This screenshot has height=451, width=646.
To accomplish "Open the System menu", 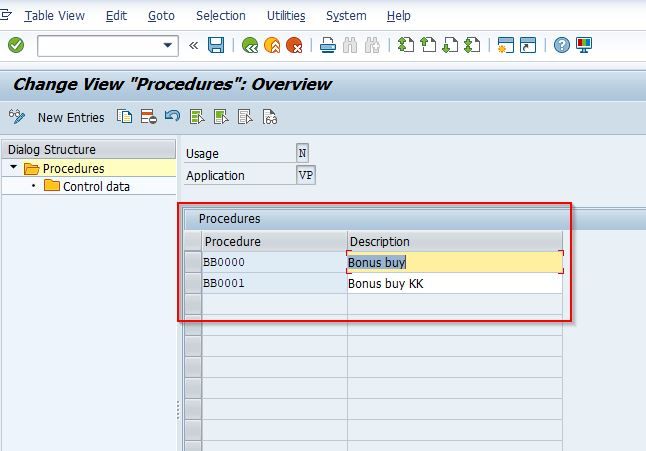I will point(346,16).
